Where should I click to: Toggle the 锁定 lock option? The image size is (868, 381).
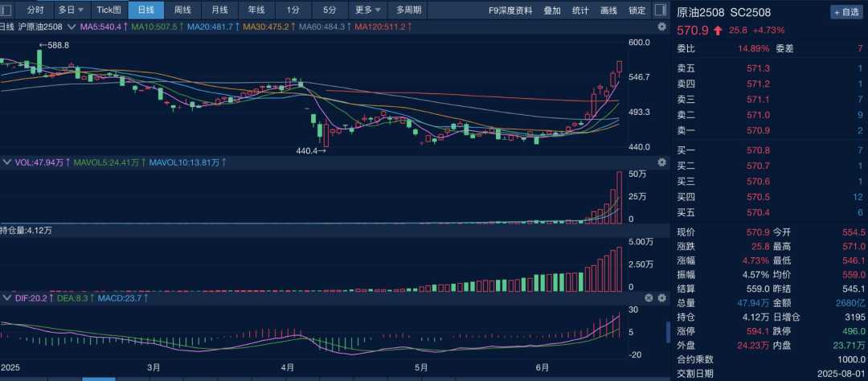tap(637, 10)
